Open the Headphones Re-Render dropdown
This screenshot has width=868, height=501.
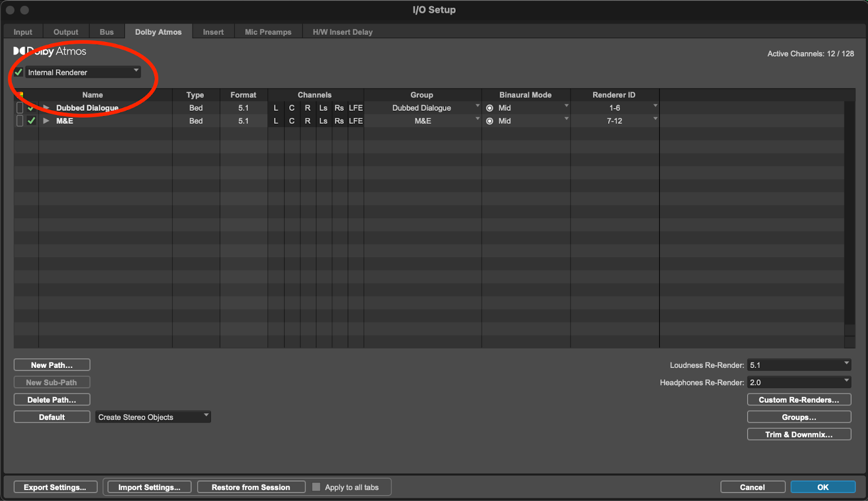(x=799, y=383)
